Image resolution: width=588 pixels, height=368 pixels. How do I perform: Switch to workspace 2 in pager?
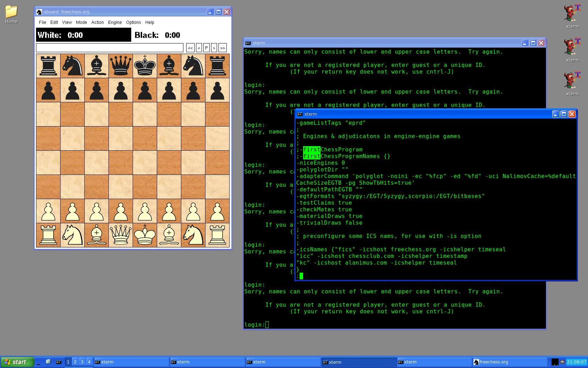point(75,362)
